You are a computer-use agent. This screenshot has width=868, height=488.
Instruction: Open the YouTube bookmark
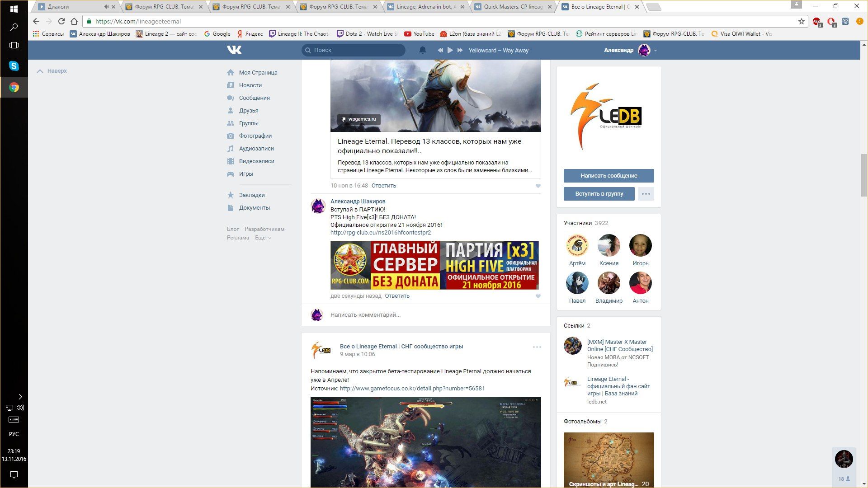coord(419,34)
